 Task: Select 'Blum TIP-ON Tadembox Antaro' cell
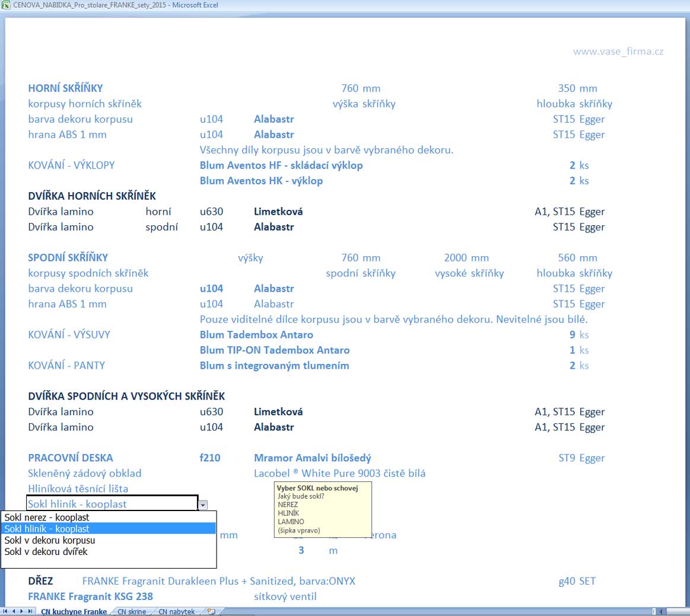(275, 350)
